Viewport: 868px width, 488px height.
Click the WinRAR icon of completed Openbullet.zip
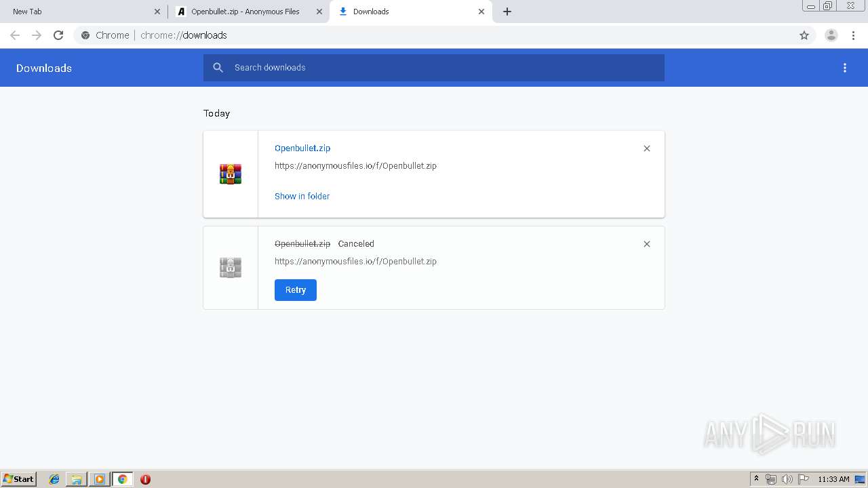(231, 174)
